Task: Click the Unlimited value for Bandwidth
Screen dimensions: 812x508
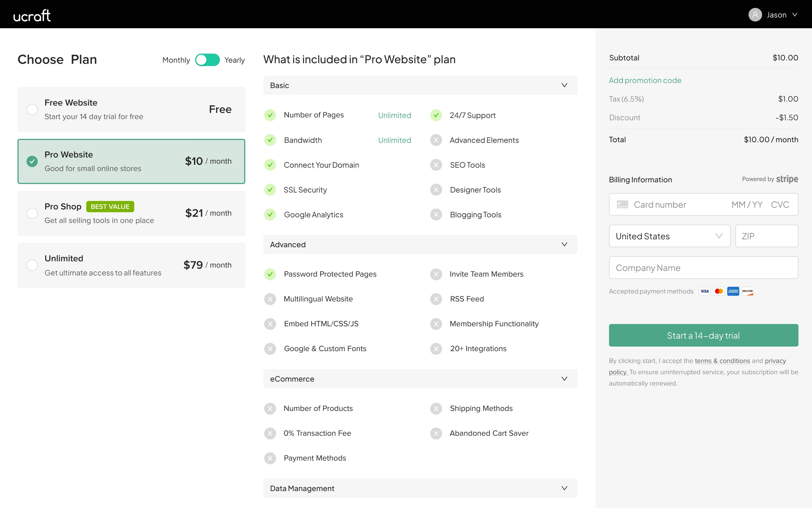Action: [395, 140]
